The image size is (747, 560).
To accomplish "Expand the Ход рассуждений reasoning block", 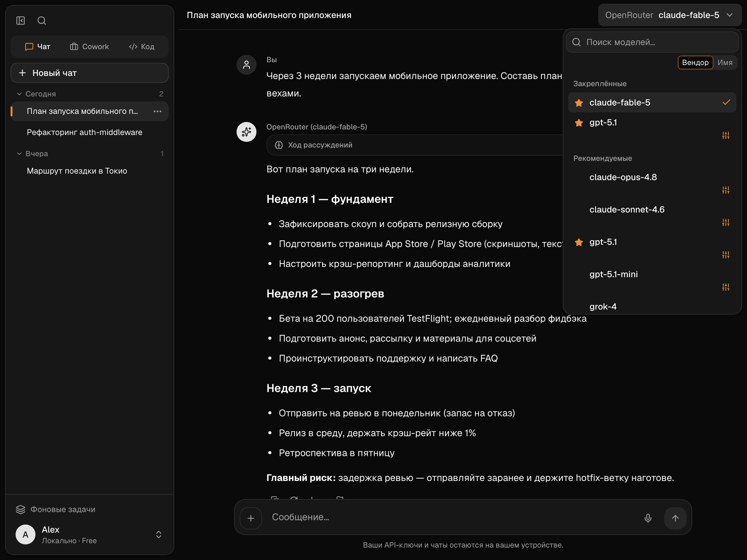I will pyautogui.click(x=415, y=145).
